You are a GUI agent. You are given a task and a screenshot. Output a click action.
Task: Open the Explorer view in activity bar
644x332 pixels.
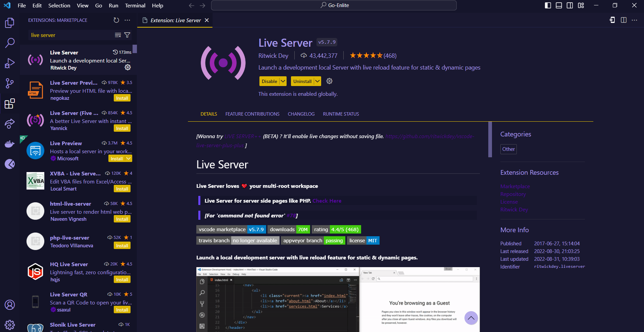click(10, 23)
